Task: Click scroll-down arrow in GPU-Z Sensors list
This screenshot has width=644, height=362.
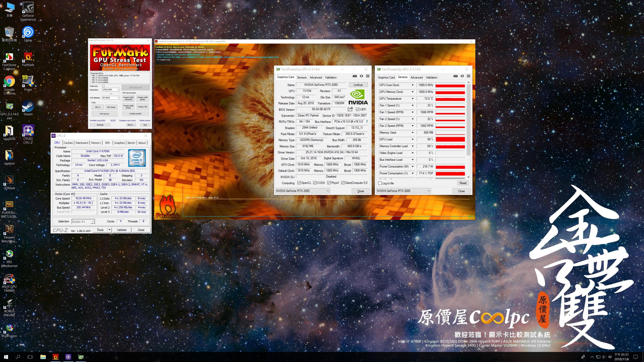Action: click(469, 177)
